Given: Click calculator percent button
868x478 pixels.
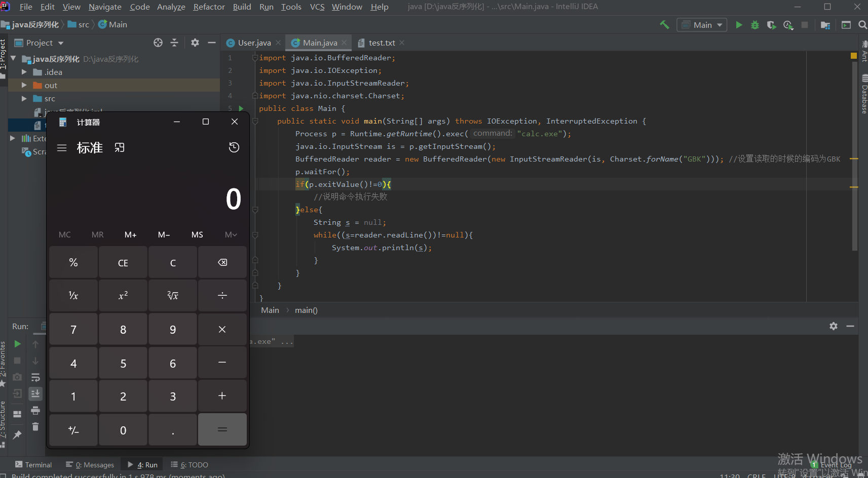Looking at the screenshot, I should (x=73, y=262).
